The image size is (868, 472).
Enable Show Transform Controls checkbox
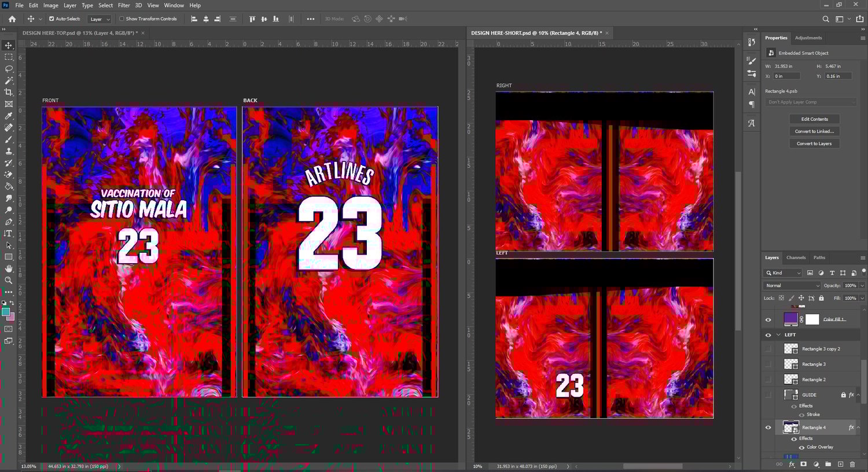(x=122, y=19)
